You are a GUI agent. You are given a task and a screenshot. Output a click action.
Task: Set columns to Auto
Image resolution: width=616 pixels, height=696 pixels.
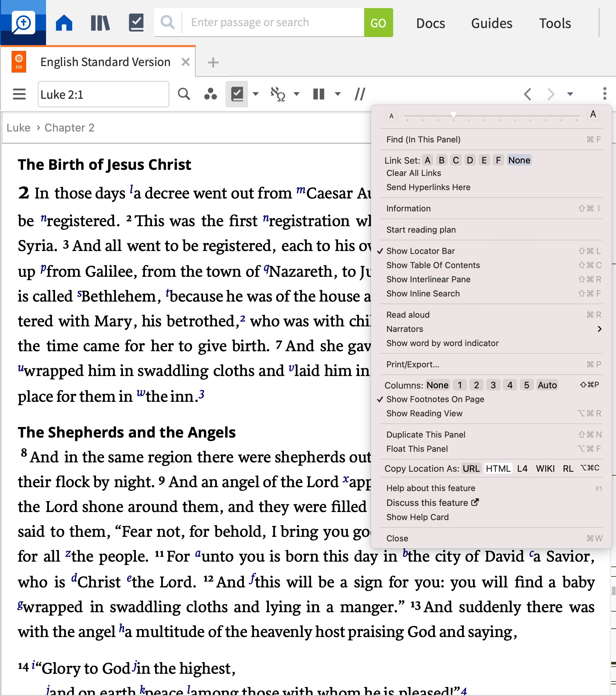click(547, 385)
